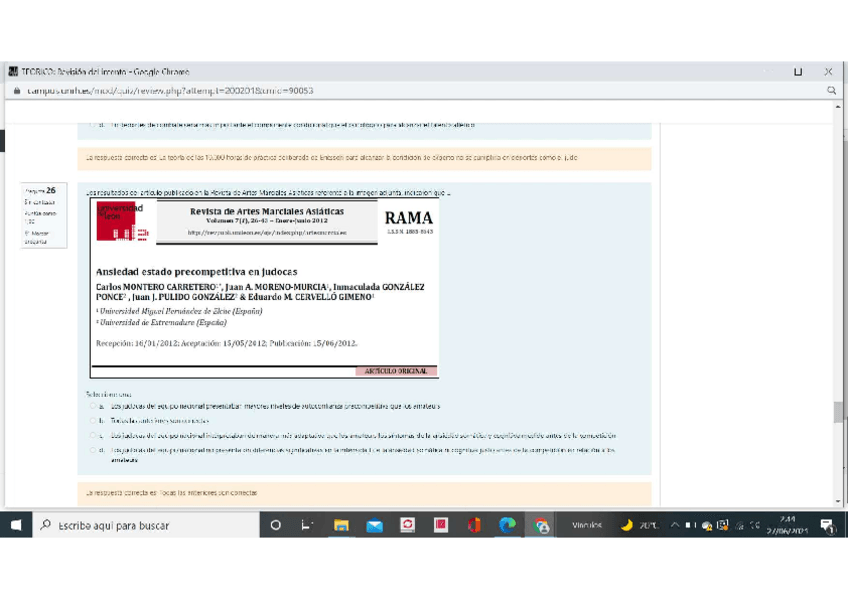The image size is (848, 599).
Task: Click the question number '26' label
Action: coord(51,190)
